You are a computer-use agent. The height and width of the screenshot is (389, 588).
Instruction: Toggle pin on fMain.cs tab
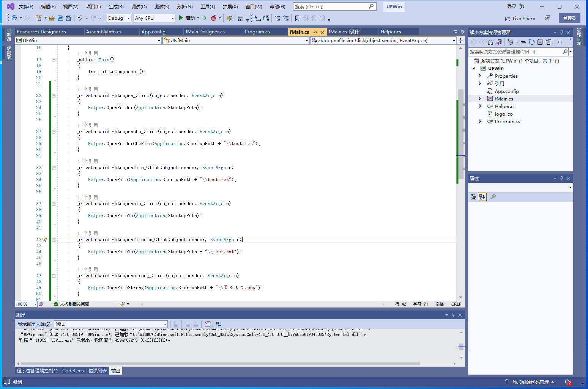(x=315, y=32)
